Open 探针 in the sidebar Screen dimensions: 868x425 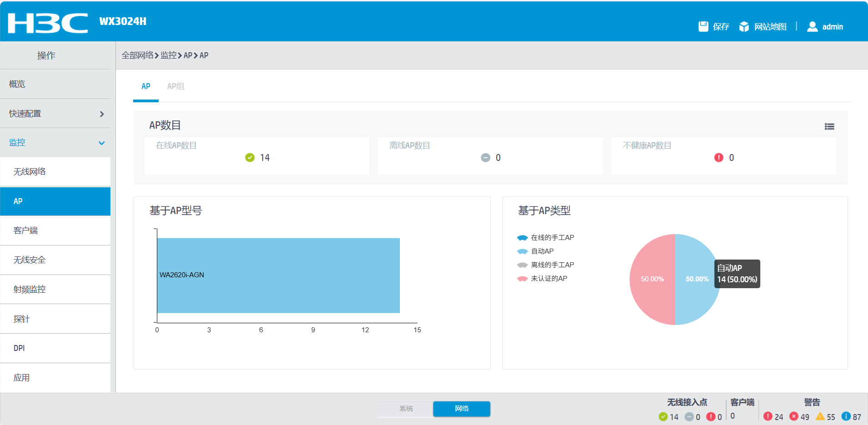tap(55, 319)
